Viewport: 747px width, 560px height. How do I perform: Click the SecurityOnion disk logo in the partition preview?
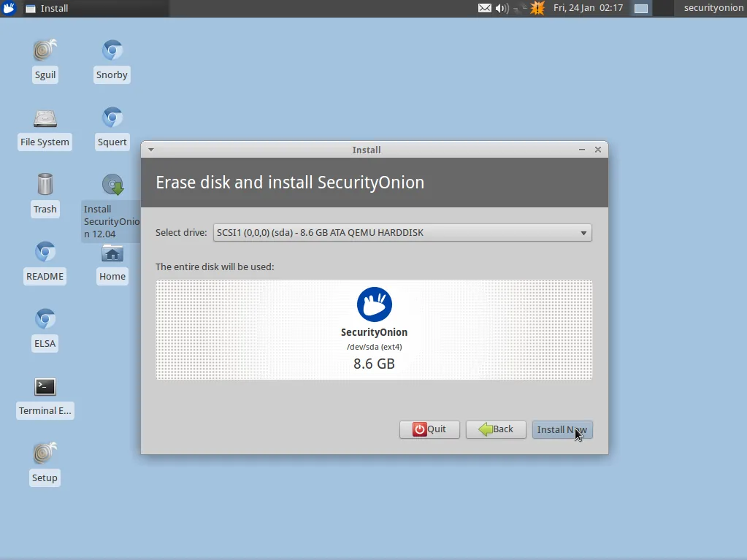click(375, 304)
